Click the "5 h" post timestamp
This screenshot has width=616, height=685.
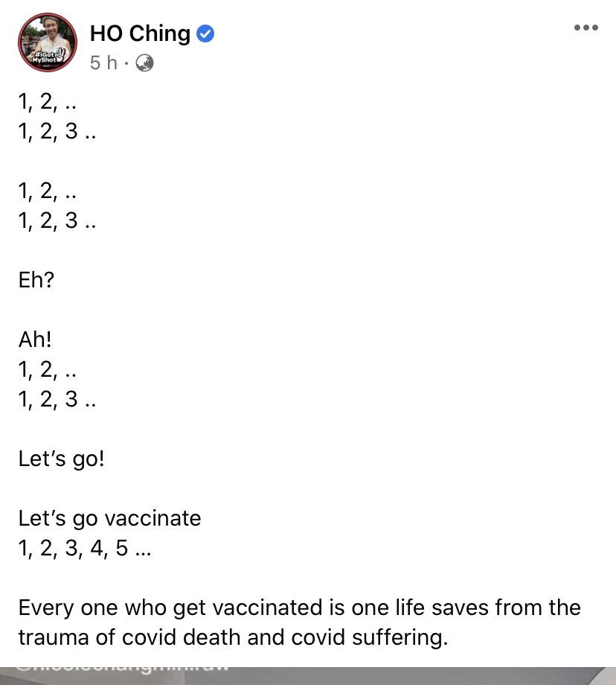[103, 63]
